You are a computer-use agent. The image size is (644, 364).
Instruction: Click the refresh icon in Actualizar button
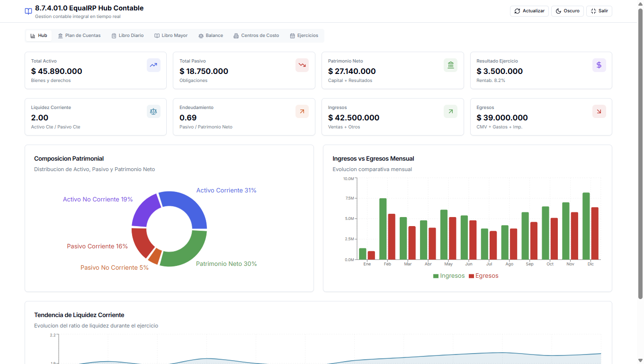517,11
